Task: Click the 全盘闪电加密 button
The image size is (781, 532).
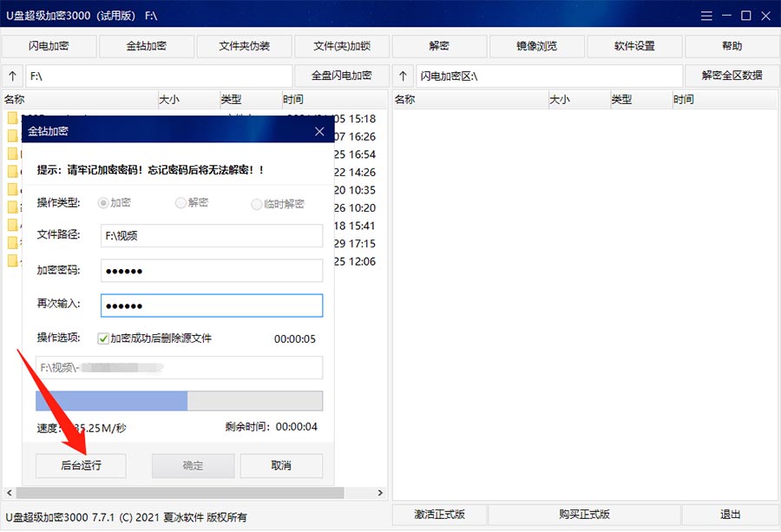Action: click(x=342, y=76)
